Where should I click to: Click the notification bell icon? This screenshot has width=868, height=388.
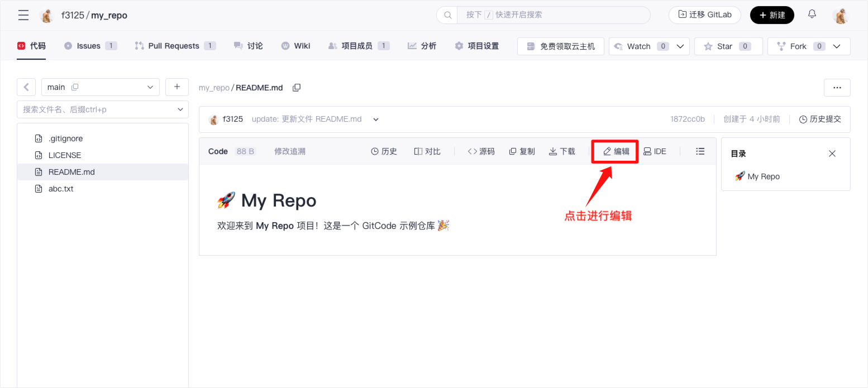point(812,15)
